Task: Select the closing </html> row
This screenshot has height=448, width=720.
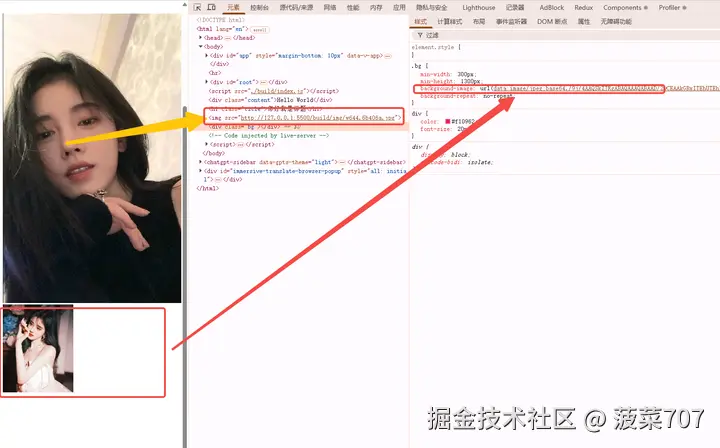Action: coord(208,188)
